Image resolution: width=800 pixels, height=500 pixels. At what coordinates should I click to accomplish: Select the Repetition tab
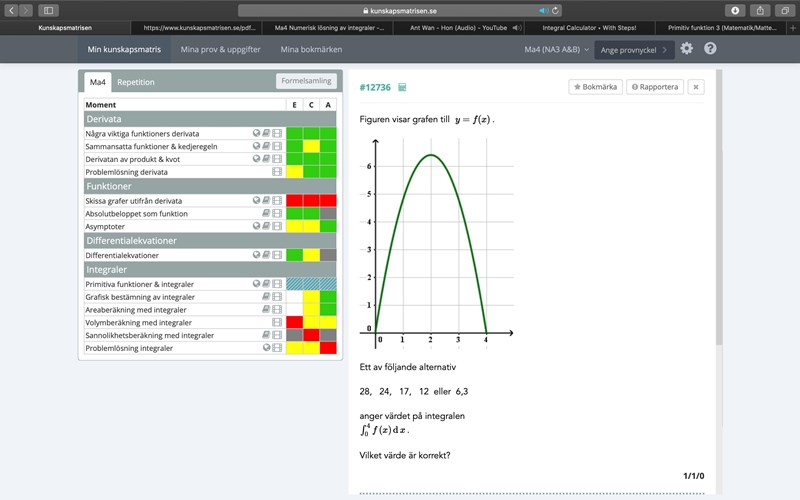coord(136,82)
